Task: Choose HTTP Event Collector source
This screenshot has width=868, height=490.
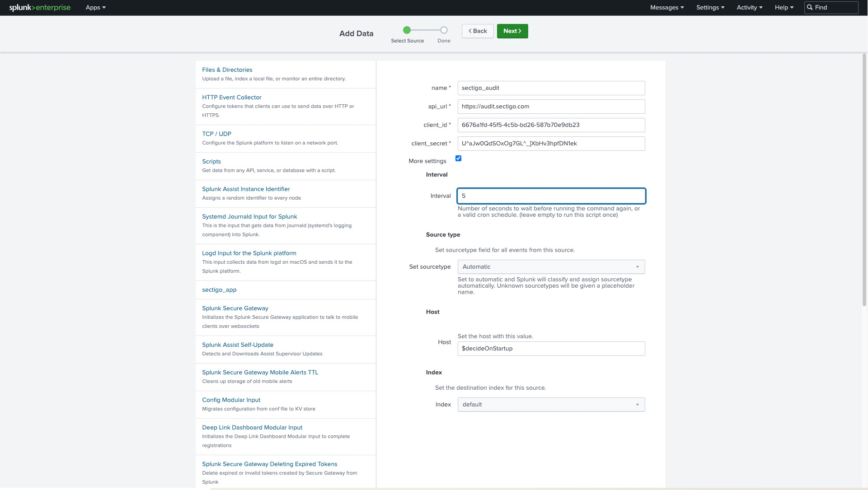Action: click(x=232, y=97)
